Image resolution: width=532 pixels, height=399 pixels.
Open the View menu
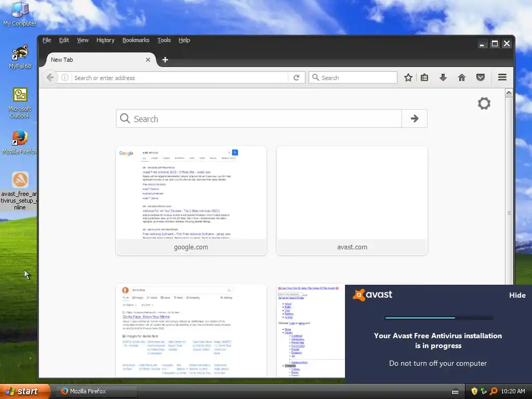[83, 40]
